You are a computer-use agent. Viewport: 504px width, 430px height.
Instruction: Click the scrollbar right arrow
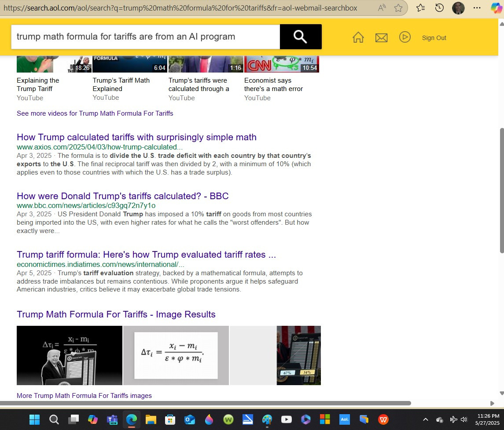pos(492,403)
